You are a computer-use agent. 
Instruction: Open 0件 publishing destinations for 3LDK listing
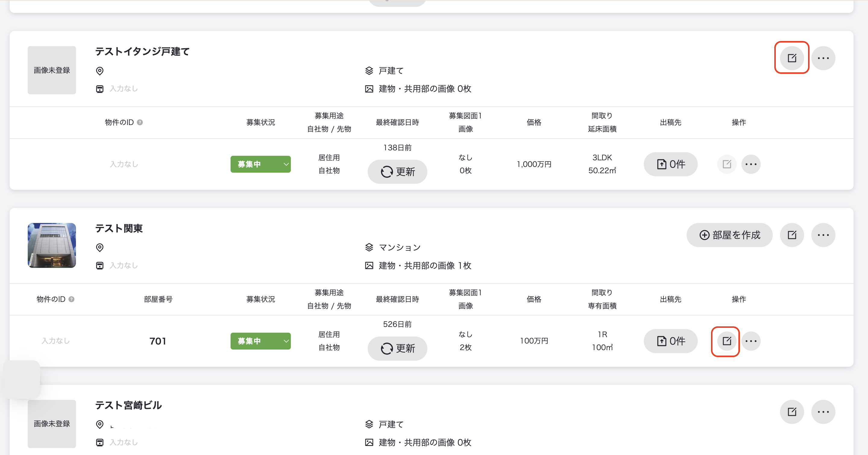[x=670, y=164]
